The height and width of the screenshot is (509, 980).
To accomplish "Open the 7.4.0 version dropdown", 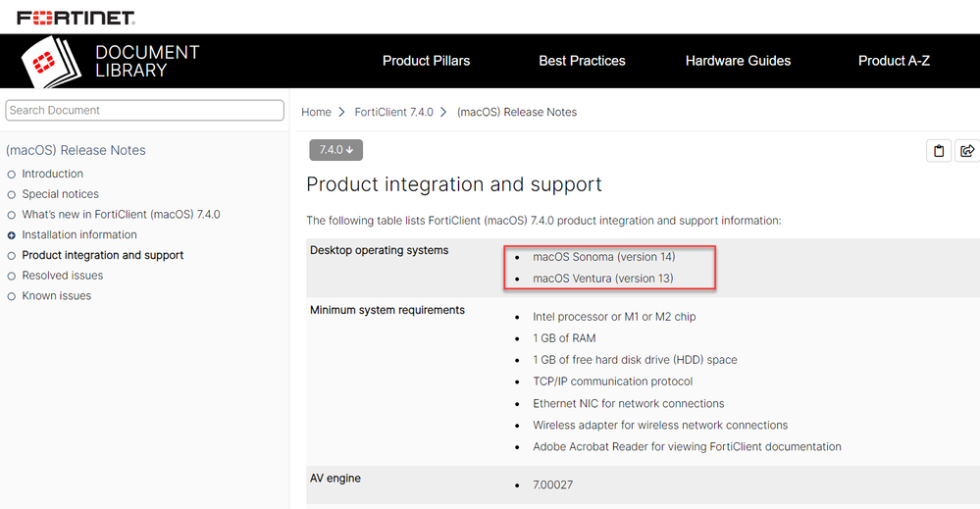I will [335, 150].
